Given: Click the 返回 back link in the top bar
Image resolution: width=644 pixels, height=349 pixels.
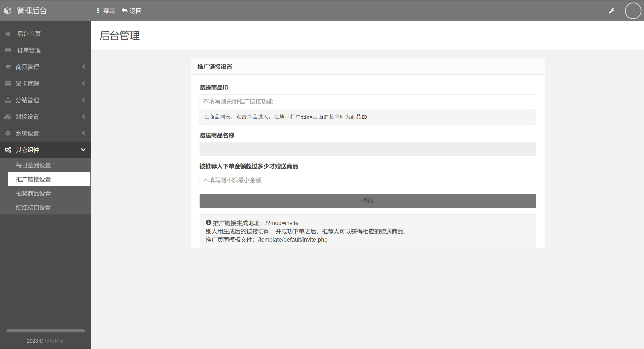Looking at the screenshot, I should pos(132,11).
